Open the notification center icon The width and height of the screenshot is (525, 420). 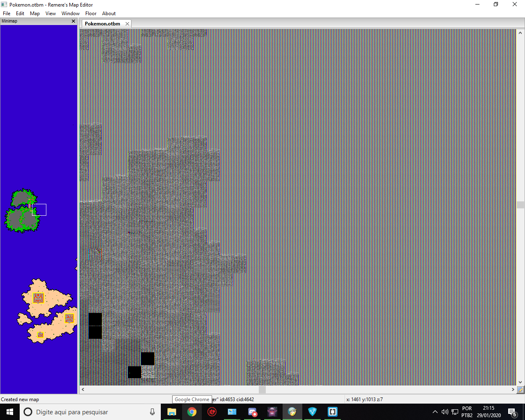coord(512,412)
